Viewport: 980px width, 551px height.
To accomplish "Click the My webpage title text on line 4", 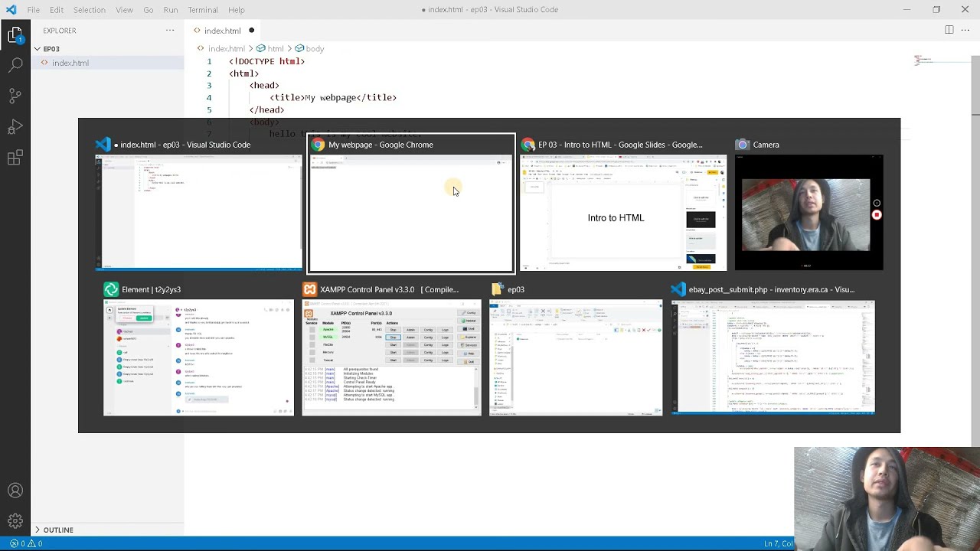I will [x=331, y=98].
